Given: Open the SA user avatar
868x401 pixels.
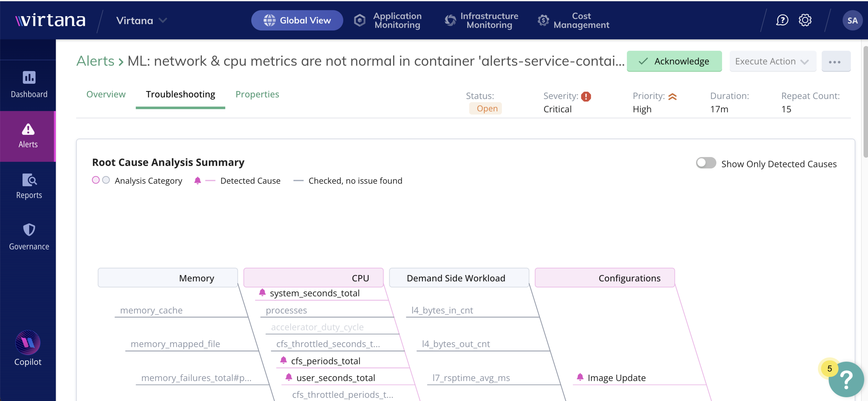Looking at the screenshot, I should [852, 21].
